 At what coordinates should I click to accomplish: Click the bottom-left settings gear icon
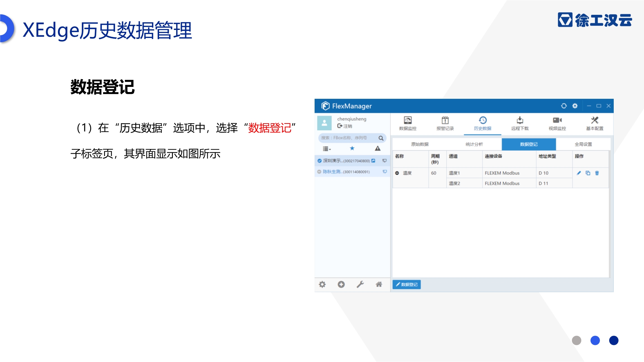pyautogui.click(x=322, y=284)
